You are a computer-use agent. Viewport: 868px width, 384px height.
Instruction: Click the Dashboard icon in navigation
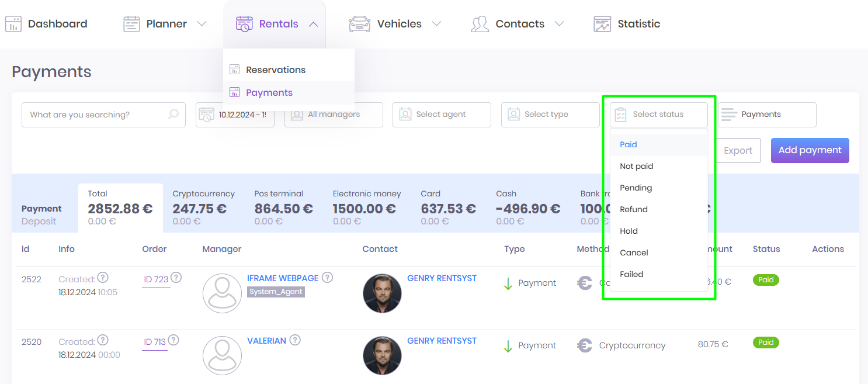(x=13, y=24)
